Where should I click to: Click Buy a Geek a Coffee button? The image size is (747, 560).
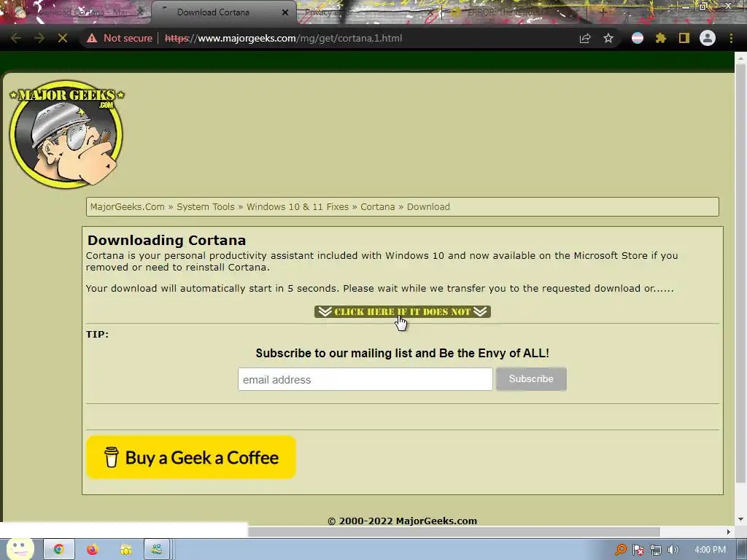[x=191, y=457]
